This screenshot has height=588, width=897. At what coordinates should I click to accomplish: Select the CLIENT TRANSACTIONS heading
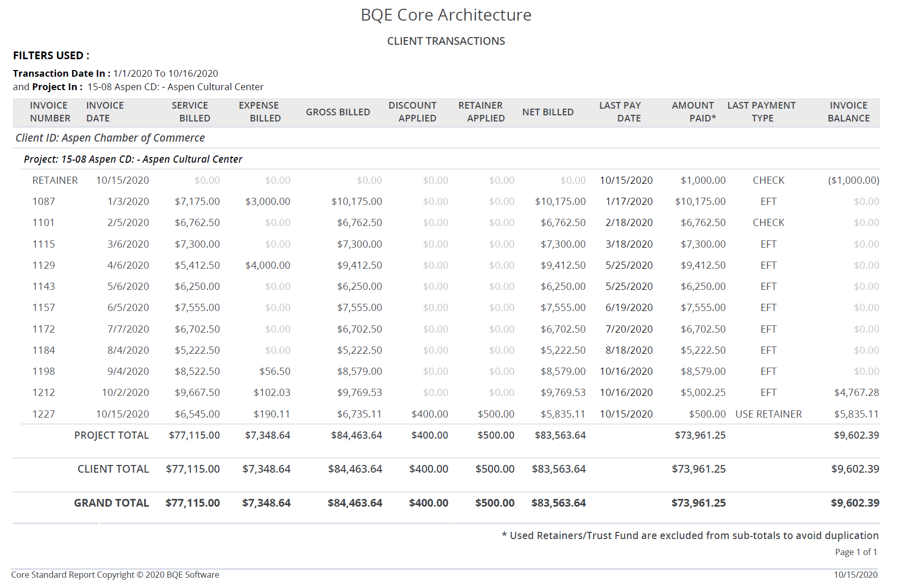click(x=446, y=41)
